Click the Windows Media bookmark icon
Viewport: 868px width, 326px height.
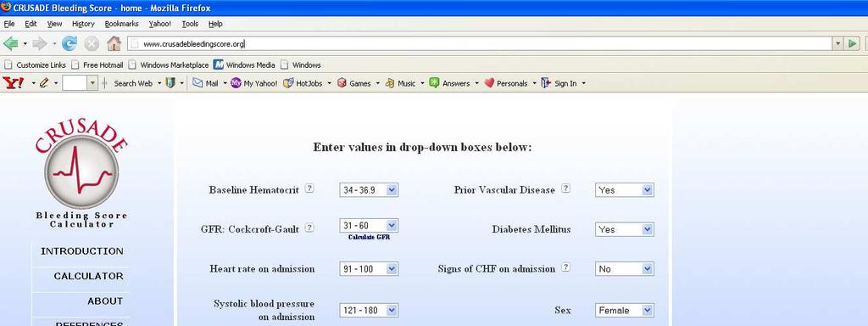click(218, 65)
